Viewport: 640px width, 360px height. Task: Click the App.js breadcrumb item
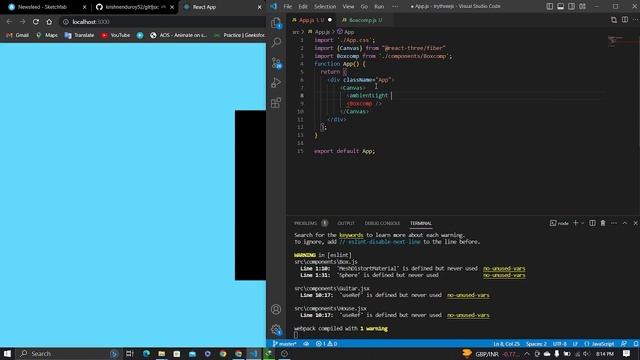coord(319,31)
